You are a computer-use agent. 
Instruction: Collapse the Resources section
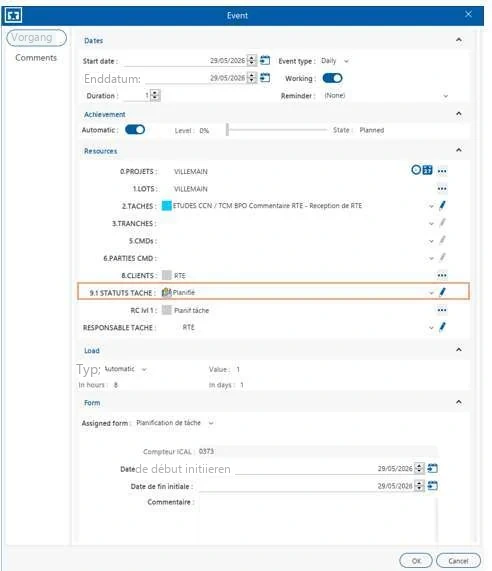[459, 150]
